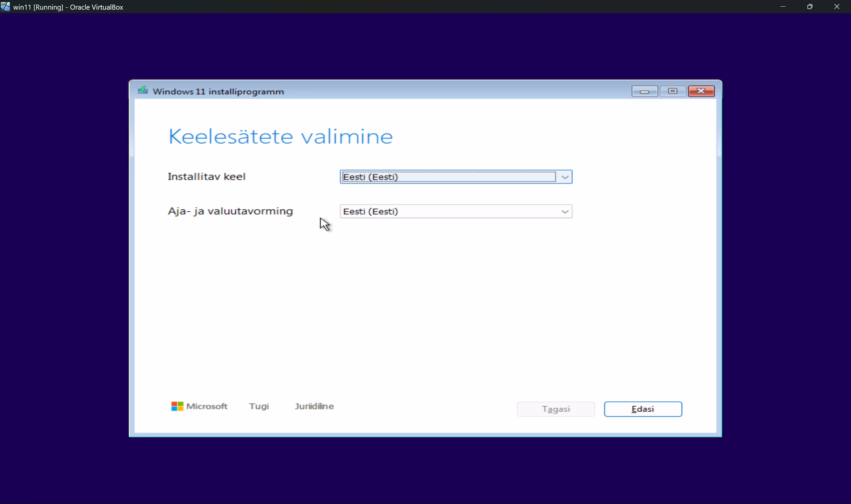The height and width of the screenshot is (504, 851).
Task: Click the 'Aja- ja valuutavorming' label
Action: pyautogui.click(x=230, y=211)
